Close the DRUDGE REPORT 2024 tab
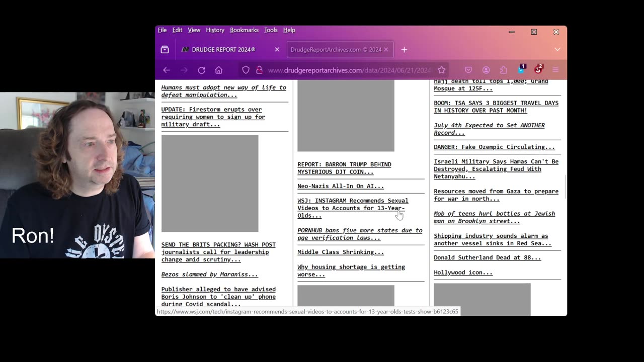 click(x=277, y=50)
